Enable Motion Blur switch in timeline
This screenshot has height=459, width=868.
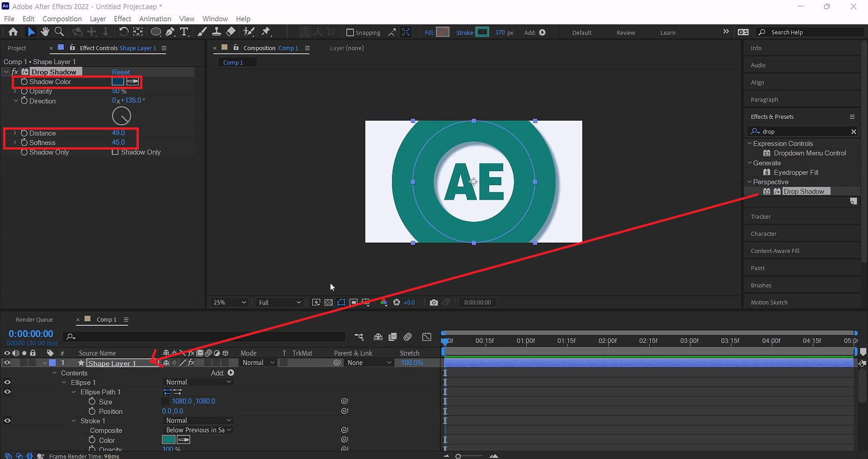(x=408, y=337)
